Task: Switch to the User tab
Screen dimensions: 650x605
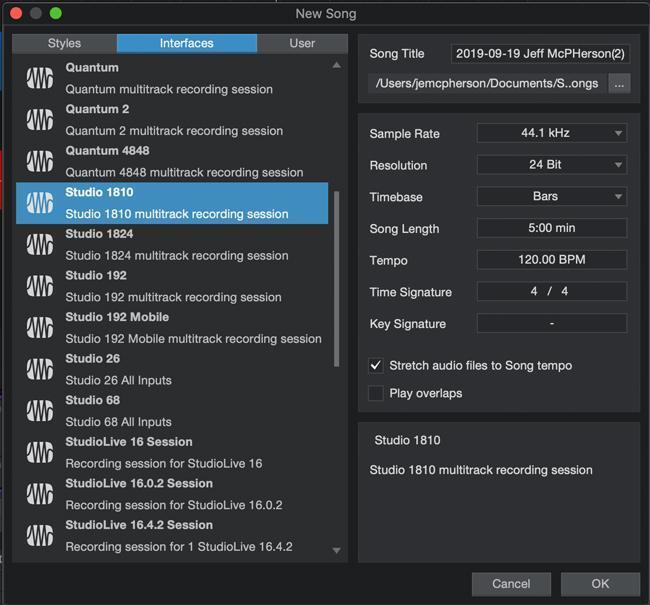Action: coord(302,44)
